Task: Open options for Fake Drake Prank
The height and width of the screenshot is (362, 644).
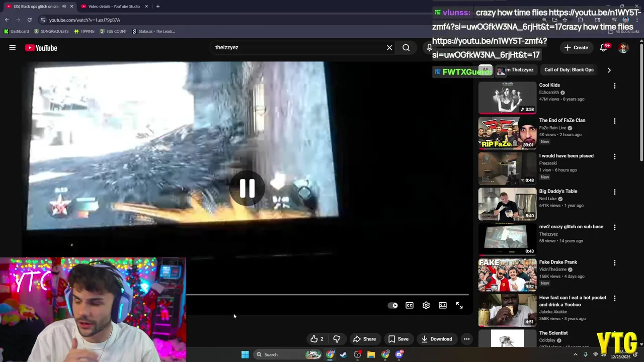Action: (x=614, y=263)
